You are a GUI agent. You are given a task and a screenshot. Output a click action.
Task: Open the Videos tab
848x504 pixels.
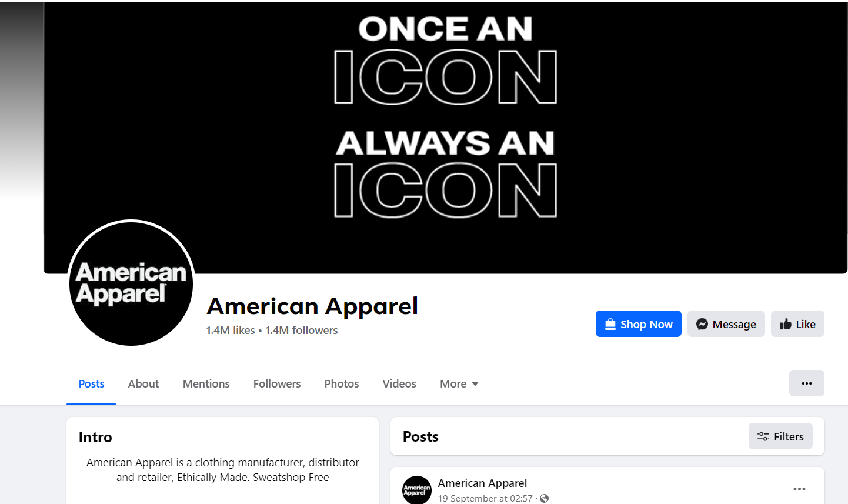(x=399, y=383)
